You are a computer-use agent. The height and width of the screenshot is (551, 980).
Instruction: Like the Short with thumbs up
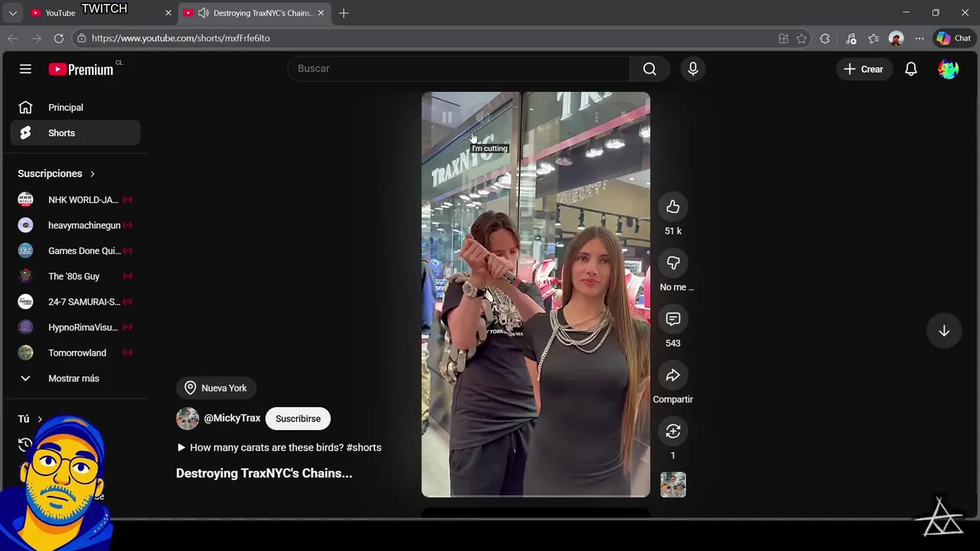(673, 207)
